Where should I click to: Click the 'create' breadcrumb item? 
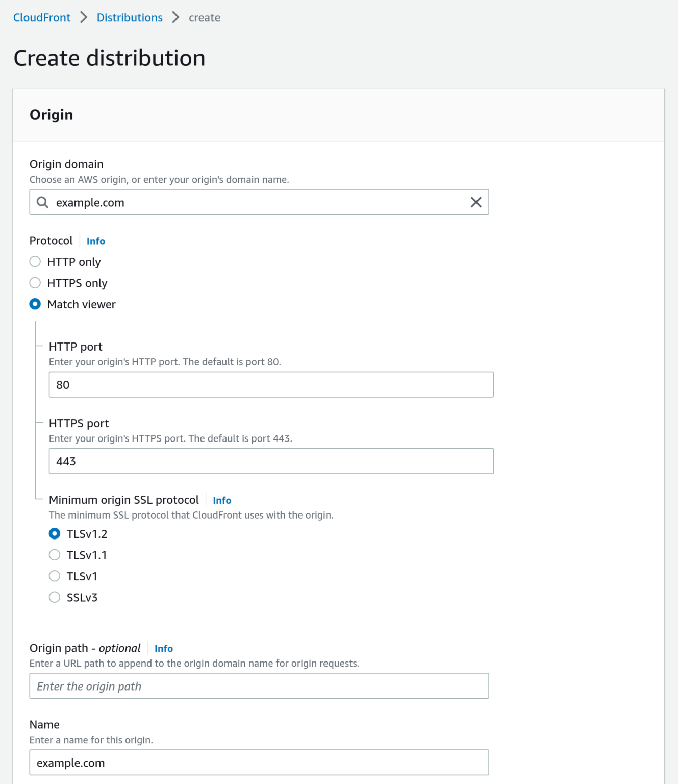point(204,18)
